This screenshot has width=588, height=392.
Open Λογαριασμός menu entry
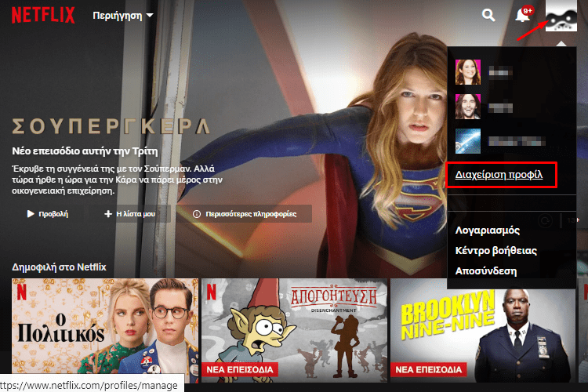[x=488, y=230]
